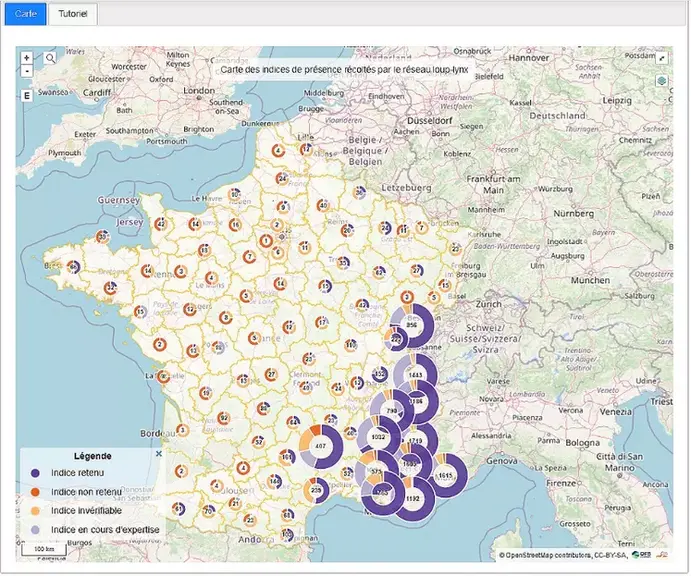Select the 161 cluster marker
691x576 pixels.
[287, 457]
